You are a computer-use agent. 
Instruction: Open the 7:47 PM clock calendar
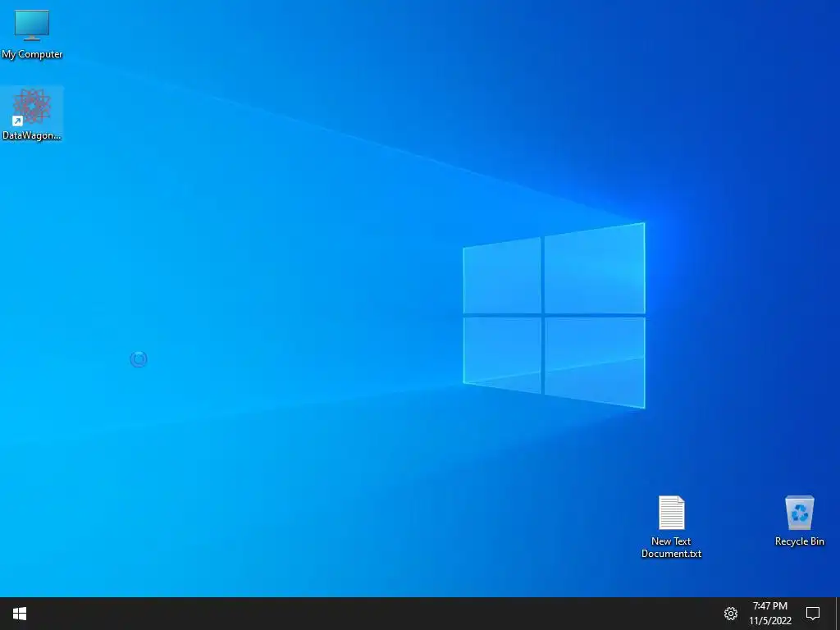770,614
